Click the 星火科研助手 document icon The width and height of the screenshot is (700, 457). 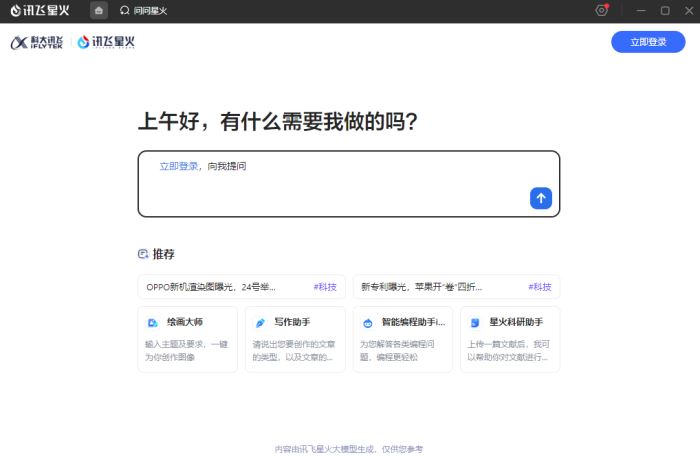point(475,323)
